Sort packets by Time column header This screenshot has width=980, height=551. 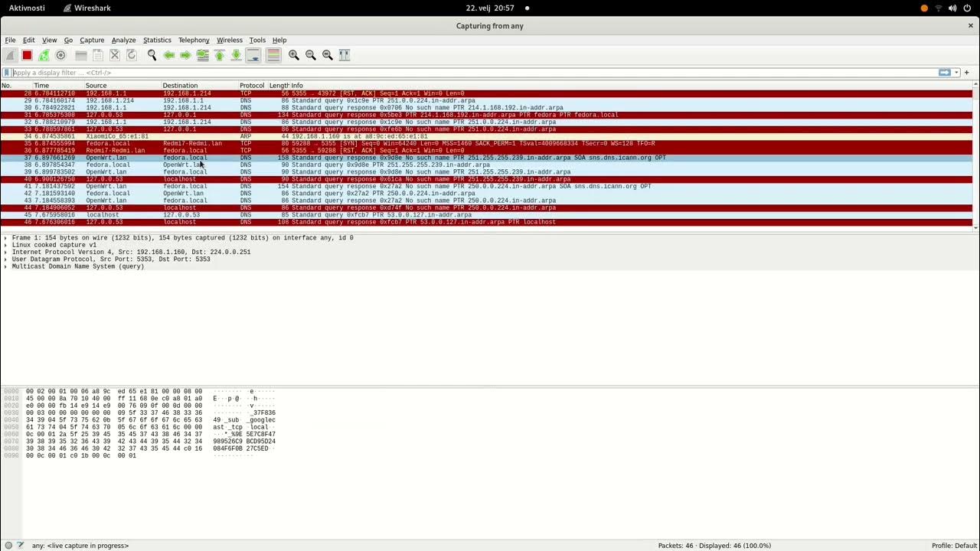(x=57, y=86)
